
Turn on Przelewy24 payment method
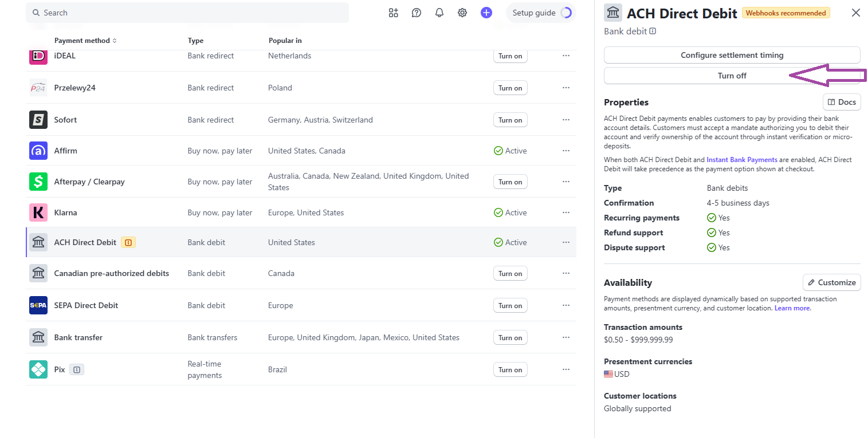pyautogui.click(x=510, y=88)
